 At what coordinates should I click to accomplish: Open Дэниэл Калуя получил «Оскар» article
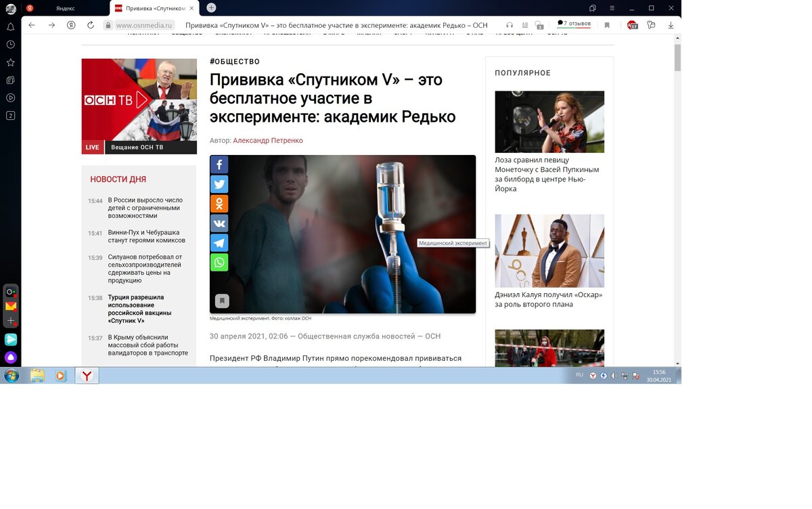pyautogui.click(x=548, y=300)
